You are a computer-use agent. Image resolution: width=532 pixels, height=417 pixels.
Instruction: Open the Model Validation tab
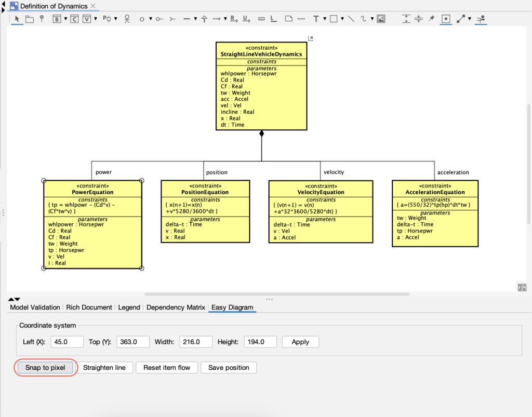coord(34,307)
